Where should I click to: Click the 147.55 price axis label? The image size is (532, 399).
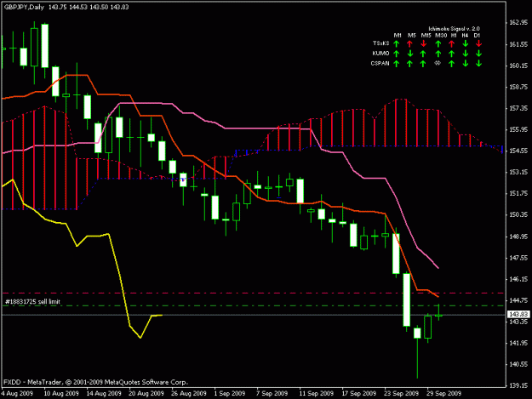tap(518, 258)
